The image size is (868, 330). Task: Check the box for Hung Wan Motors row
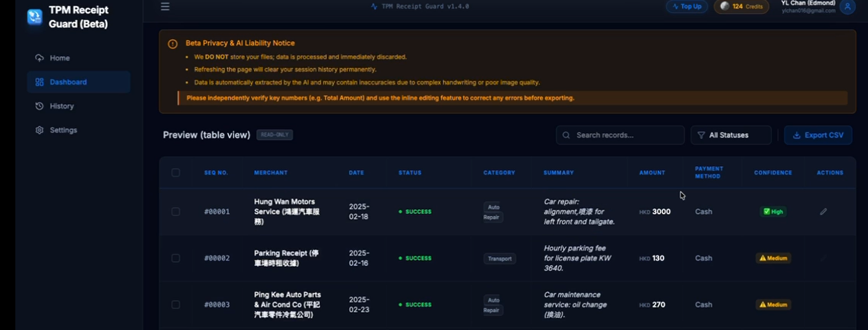pos(176,212)
